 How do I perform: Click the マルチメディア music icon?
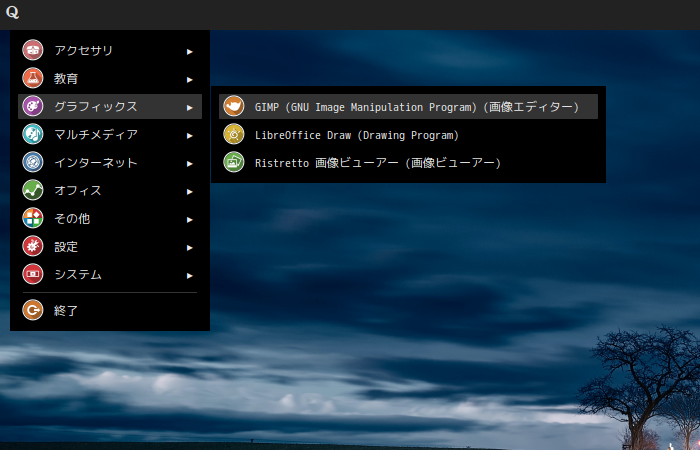pos(33,134)
